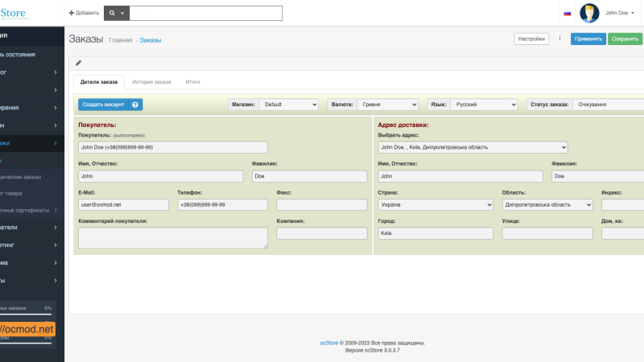Open the Настройки button
The height and width of the screenshot is (362, 644).
pos(531,39)
